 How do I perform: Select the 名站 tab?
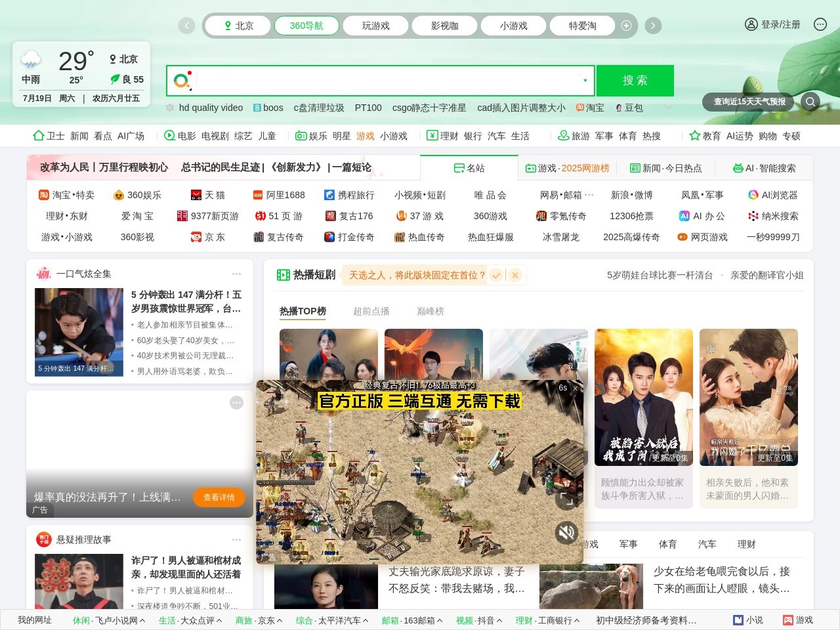click(x=469, y=168)
